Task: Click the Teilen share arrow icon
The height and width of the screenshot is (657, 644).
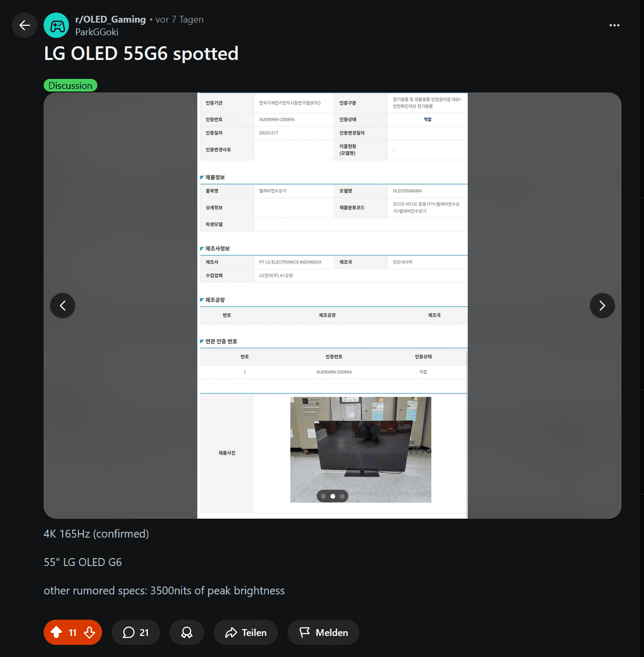Action: [x=231, y=632]
